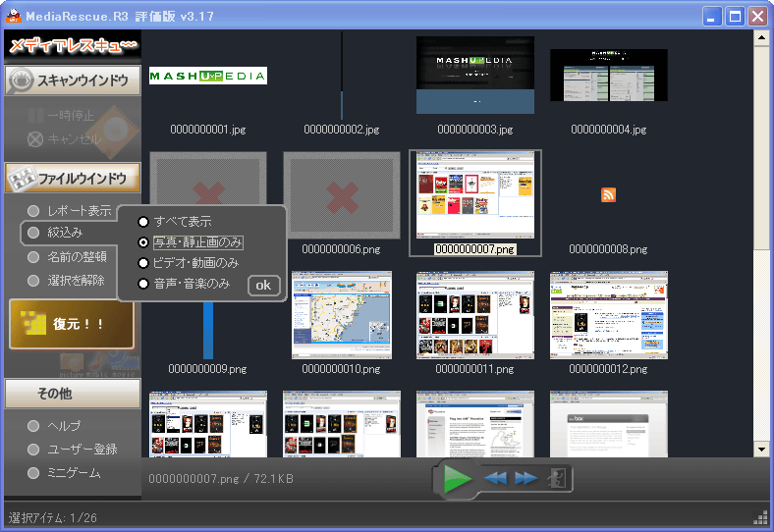Screen dimensions: 774x532
Task: Click the grayed exit-door icon in player bar
Action: coord(557,478)
